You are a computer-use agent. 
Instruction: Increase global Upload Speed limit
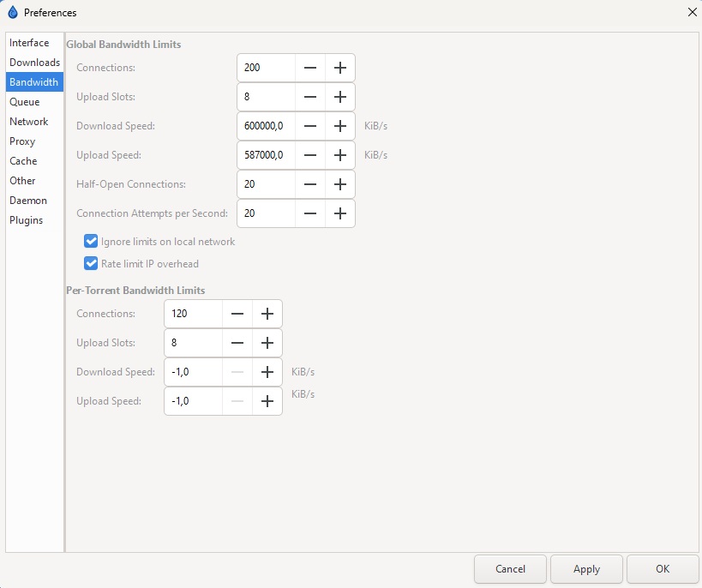[x=339, y=155]
